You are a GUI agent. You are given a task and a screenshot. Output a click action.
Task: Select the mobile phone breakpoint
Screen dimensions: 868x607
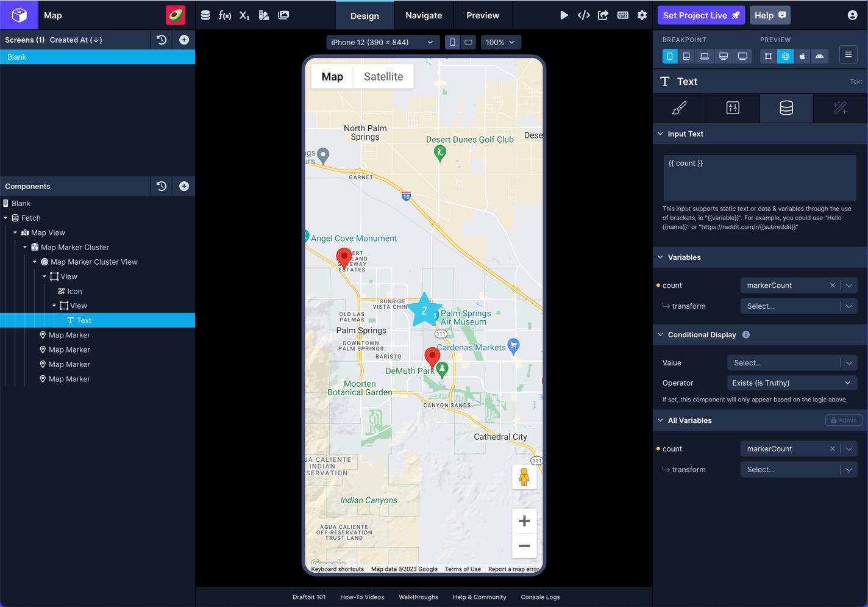click(x=669, y=56)
